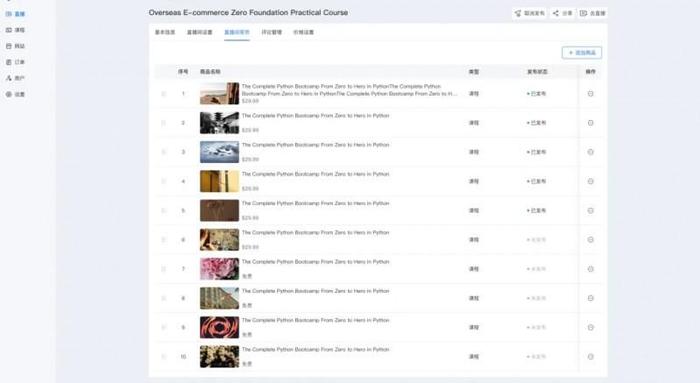Click the Python Bootcamp title in row 10
The width and height of the screenshot is (700, 383).
pos(315,350)
